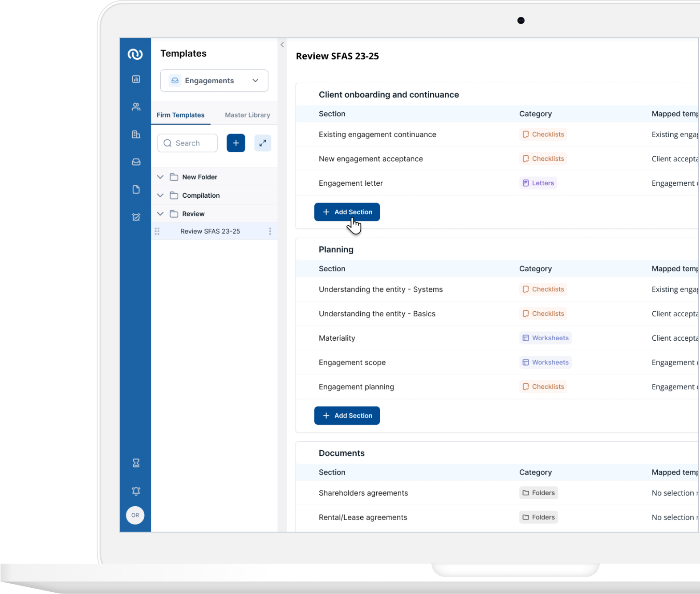Click the hourglass timer icon
Viewport: 700px width, 594px height.
136,463
